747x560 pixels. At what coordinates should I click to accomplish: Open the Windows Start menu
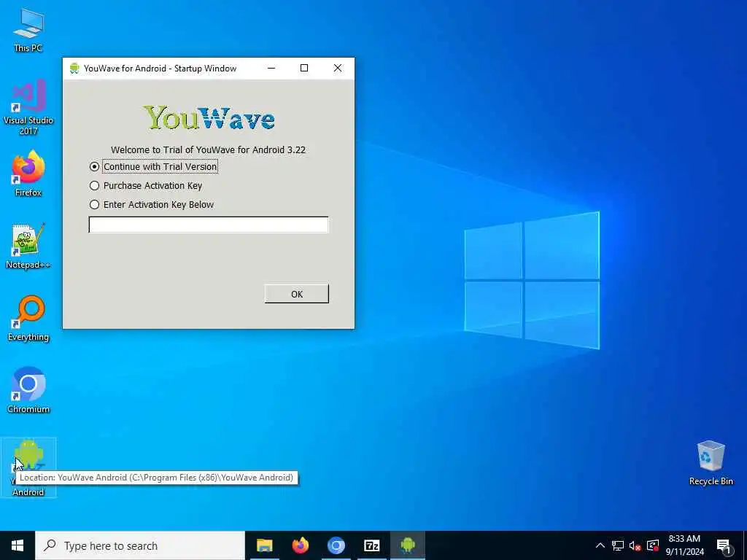pos(18,545)
